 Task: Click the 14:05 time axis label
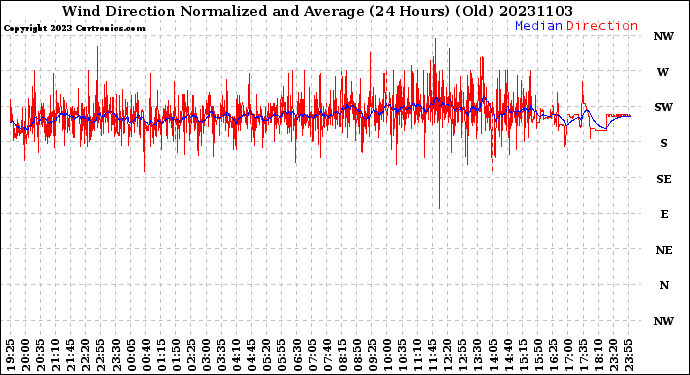point(493,355)
